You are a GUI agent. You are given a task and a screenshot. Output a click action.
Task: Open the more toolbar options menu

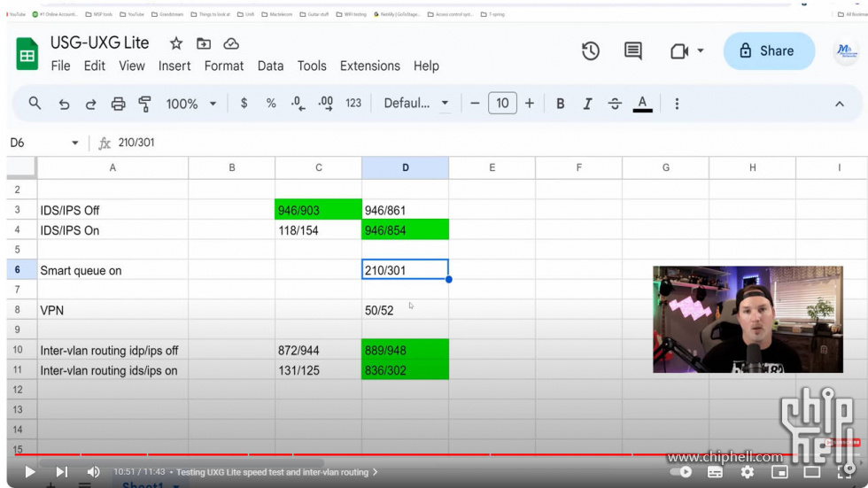click(677, 104)
